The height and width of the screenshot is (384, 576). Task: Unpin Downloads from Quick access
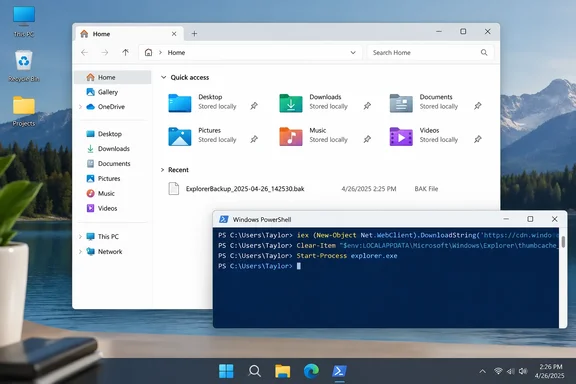click(x=367, y=106)
